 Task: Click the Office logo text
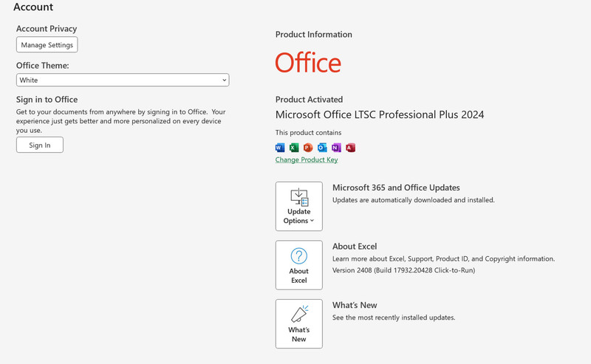308,63
